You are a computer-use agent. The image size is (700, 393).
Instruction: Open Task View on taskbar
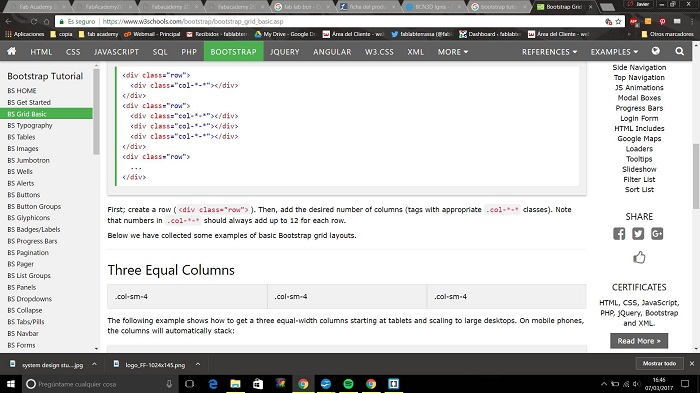tap(189, 384)
